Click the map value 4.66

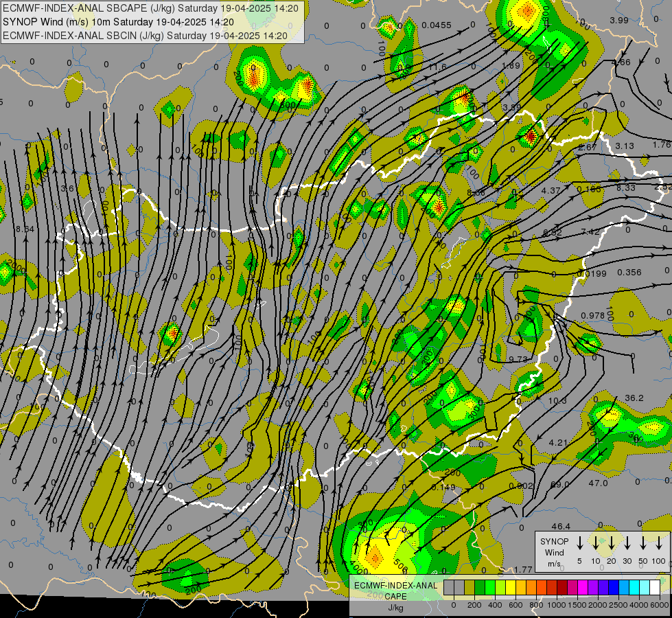[621, 62]
